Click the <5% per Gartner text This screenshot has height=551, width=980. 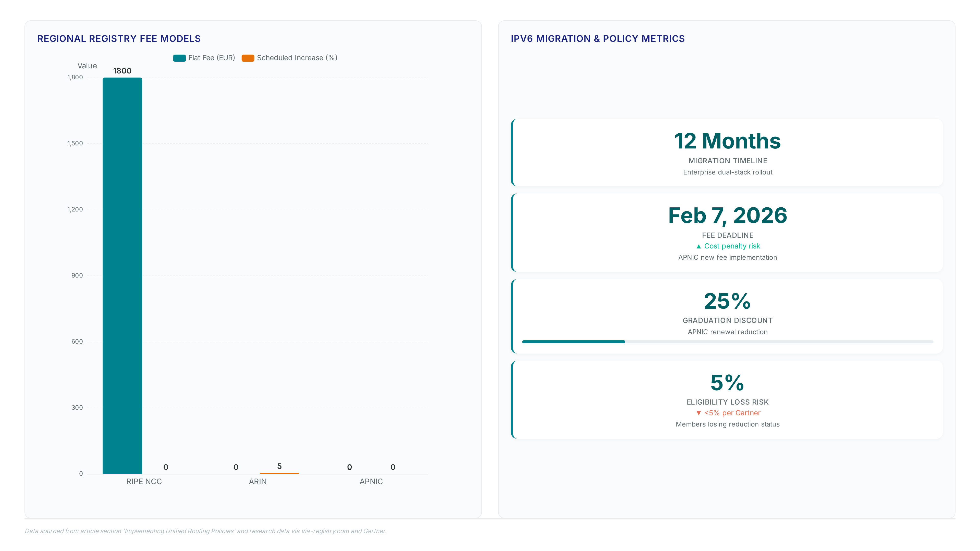[732, 413]
